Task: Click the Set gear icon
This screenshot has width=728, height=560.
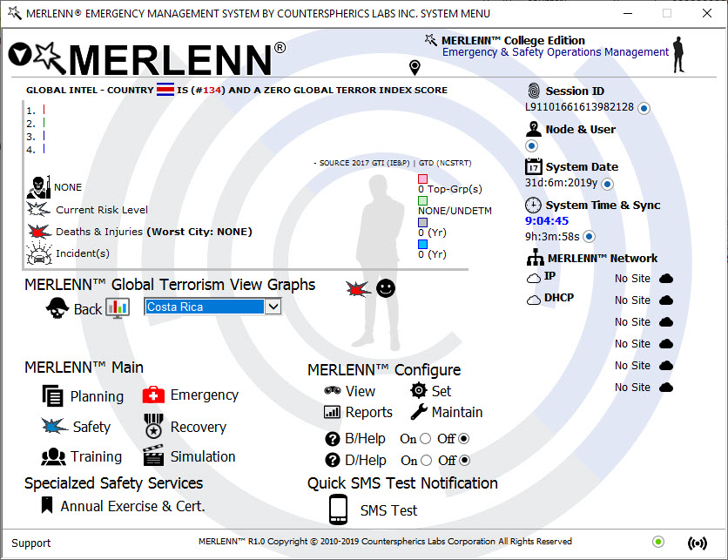Action: pyautogui.click(x=418, y=390)
